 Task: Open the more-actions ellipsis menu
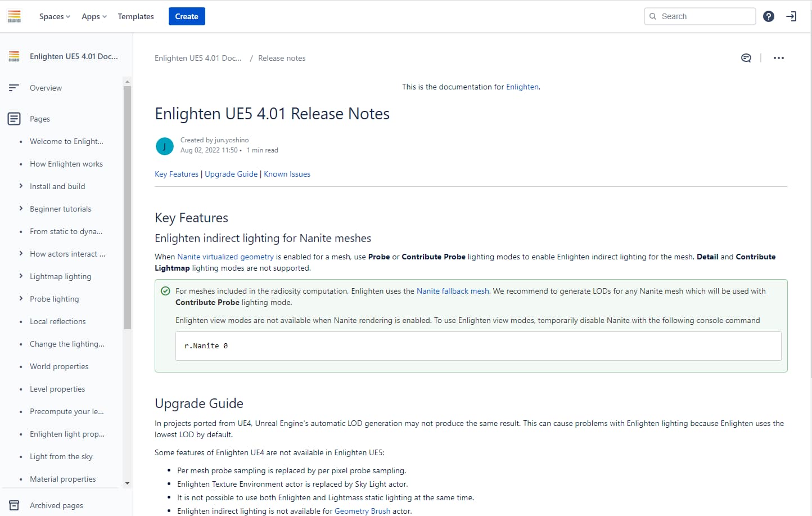tap(779, 57)
